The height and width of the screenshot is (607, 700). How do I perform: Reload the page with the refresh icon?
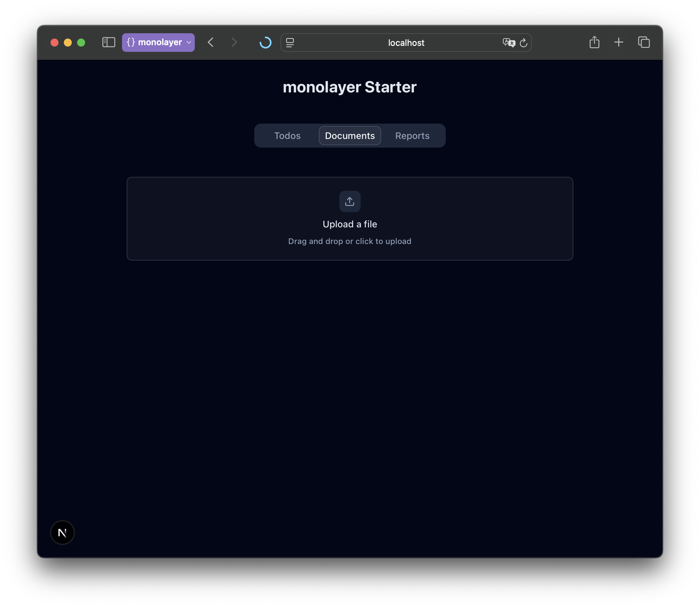coord(524,43)
